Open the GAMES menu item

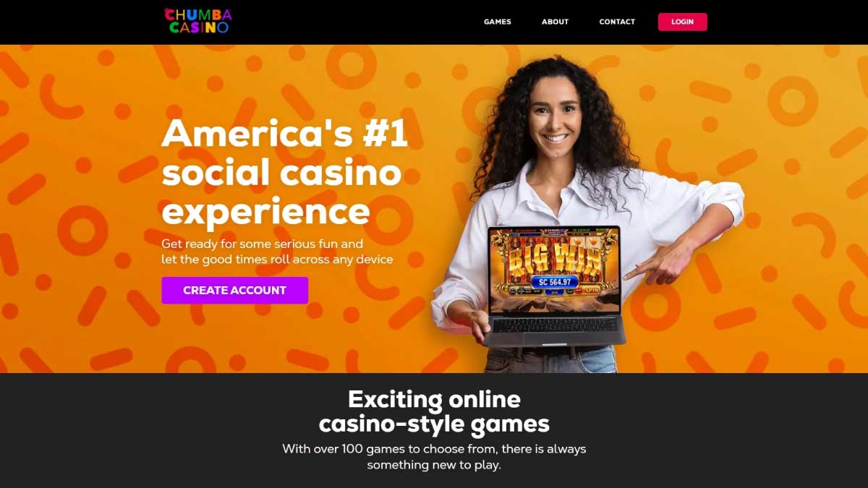pyautogui.click(x=498, y=22)
